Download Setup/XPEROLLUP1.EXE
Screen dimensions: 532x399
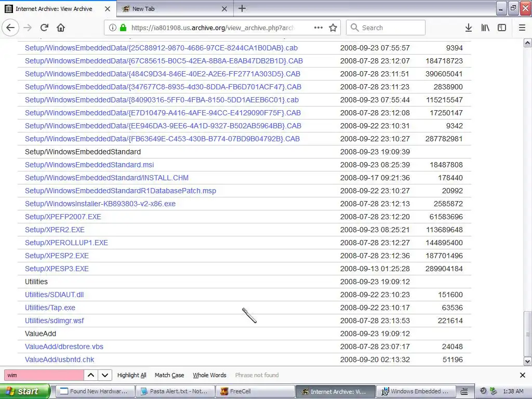coord(66,243)
